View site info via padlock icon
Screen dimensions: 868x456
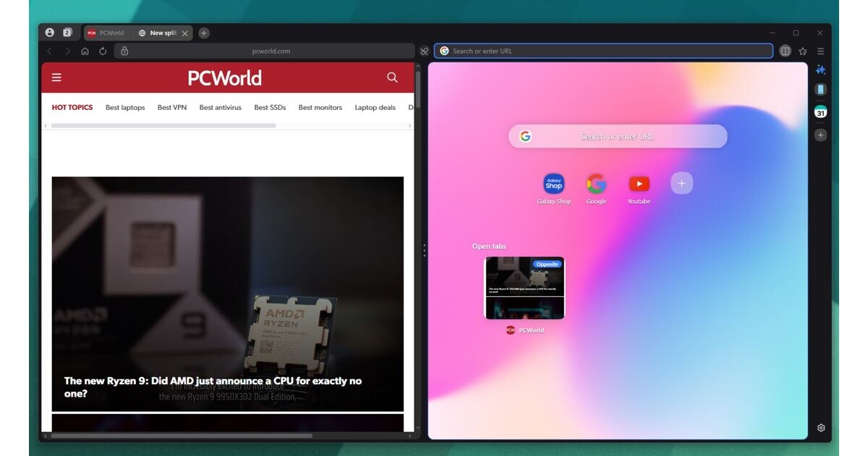point(124,51)
